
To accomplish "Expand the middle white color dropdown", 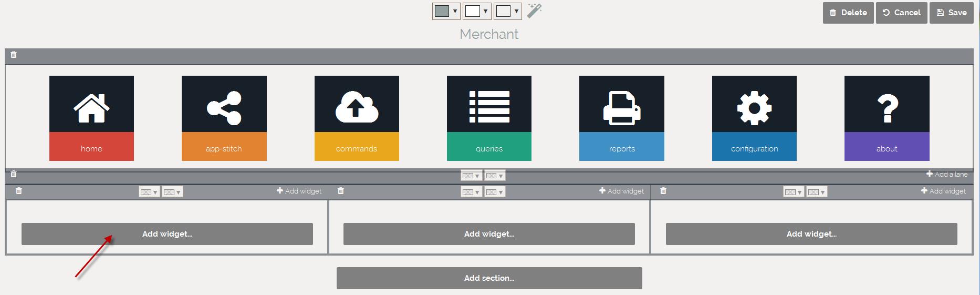I will tap(477, 11).
